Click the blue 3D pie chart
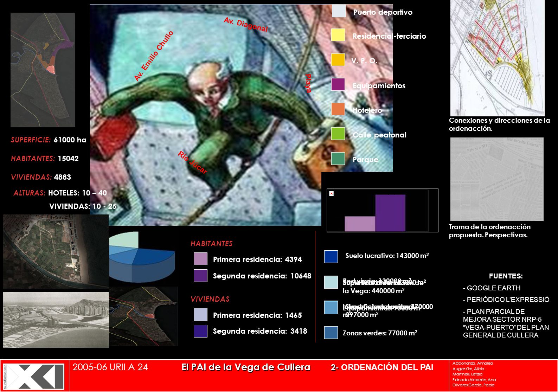The height and width of the screenshot is (392, 558). pos(142,257)
